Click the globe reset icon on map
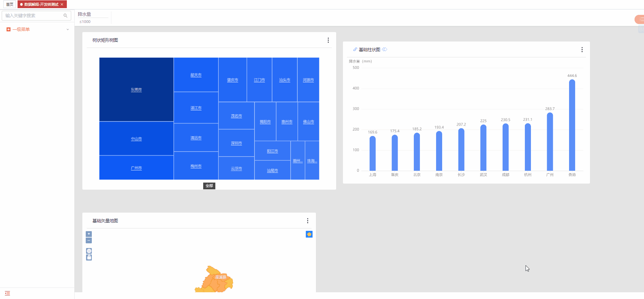The image size is (644, 299). pos(89,251)
